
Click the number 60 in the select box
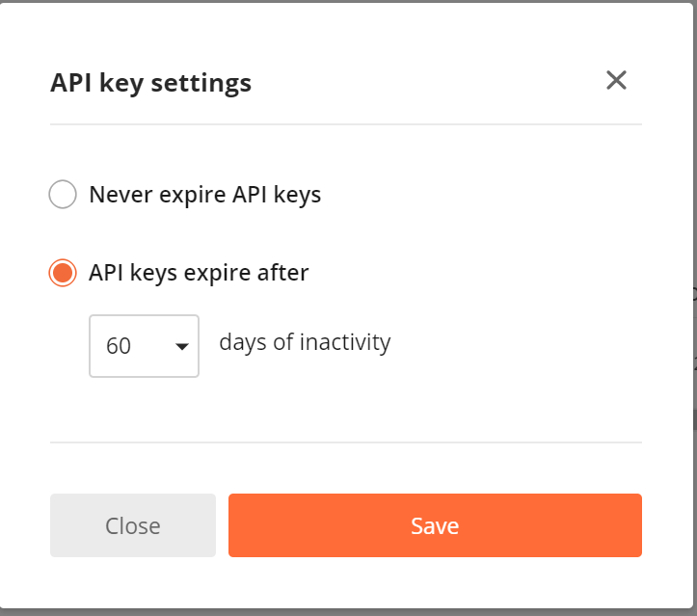click(x=119, y=346)
